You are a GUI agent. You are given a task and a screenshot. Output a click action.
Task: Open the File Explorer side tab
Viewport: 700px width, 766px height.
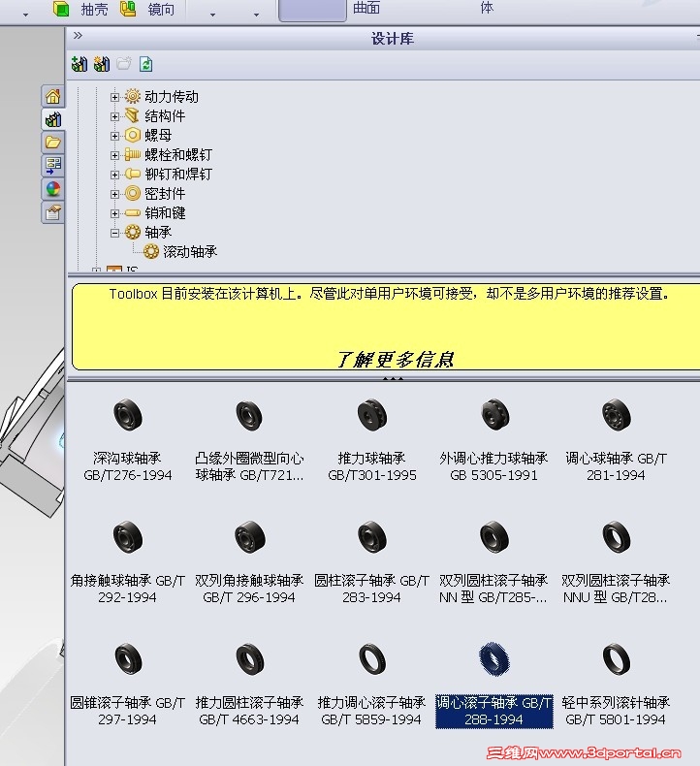pyautogui.click(x=52, y=143)
